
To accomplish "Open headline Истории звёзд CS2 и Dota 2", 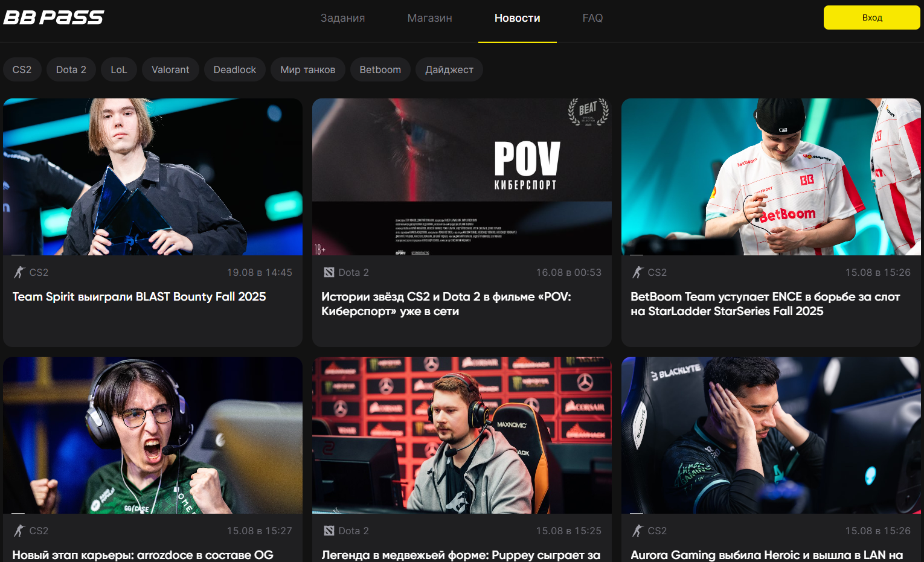I will click(446, 304).
